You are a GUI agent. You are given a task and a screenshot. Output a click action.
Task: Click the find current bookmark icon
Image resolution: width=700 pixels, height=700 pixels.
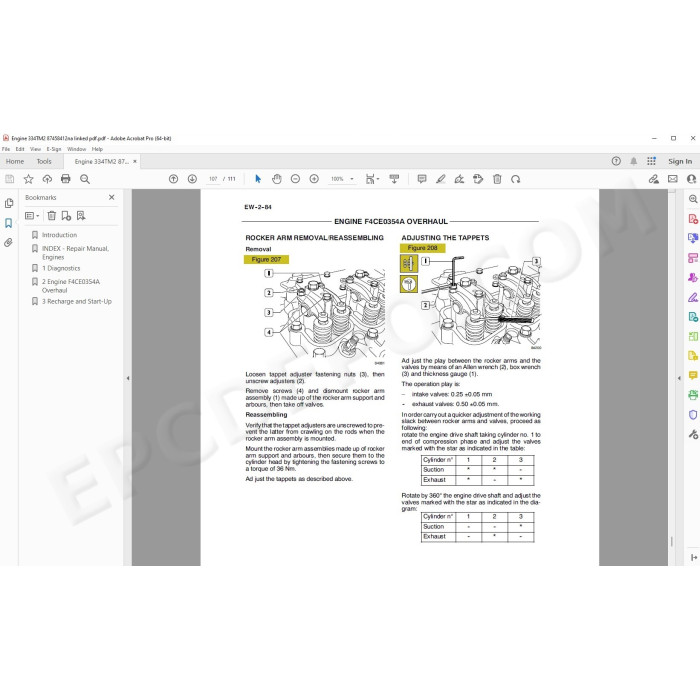81,216
